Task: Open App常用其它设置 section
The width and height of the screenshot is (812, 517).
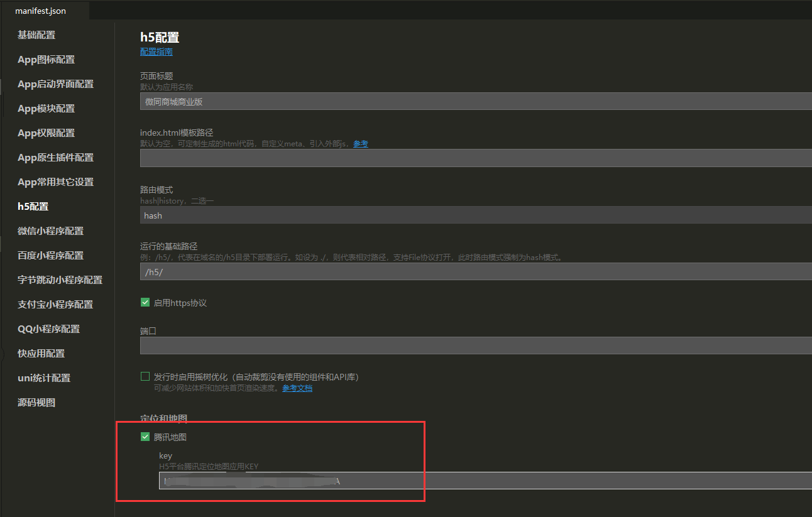Action: (55, 182)
